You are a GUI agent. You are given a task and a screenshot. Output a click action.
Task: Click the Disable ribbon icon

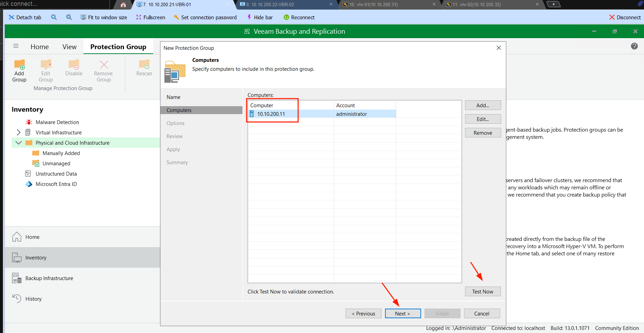tap(74, 64)
